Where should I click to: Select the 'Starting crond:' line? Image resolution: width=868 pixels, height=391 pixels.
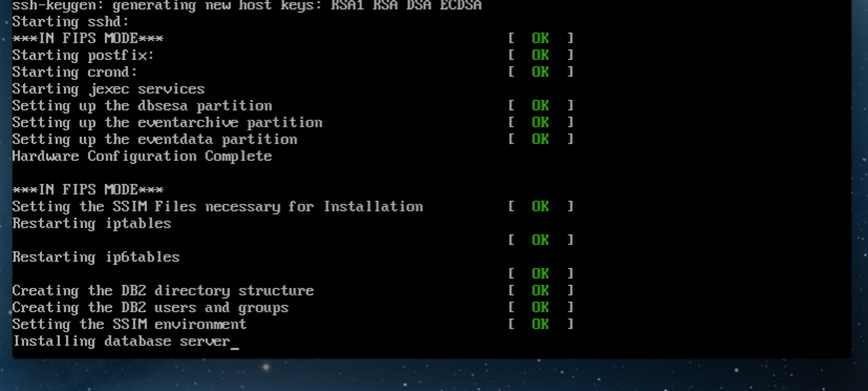tap(75, 72)
